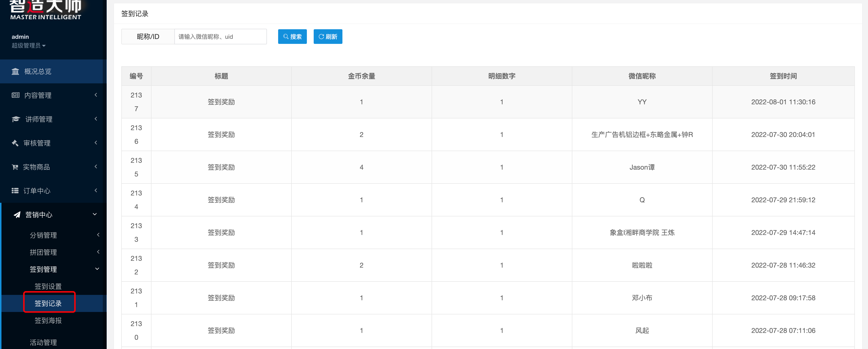Click the graduation cap icon beside 讲师管理
868x349 pixels.
click(x=16, y=119)
